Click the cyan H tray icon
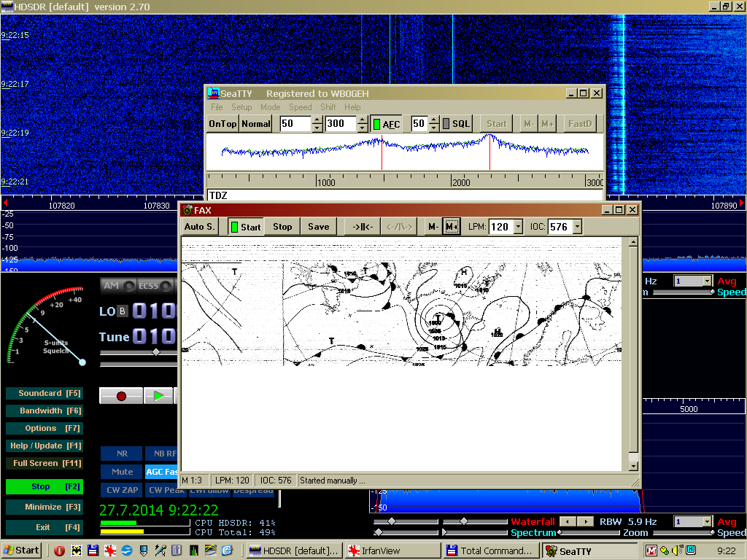The image size is (747, 560). pos(689,551)
